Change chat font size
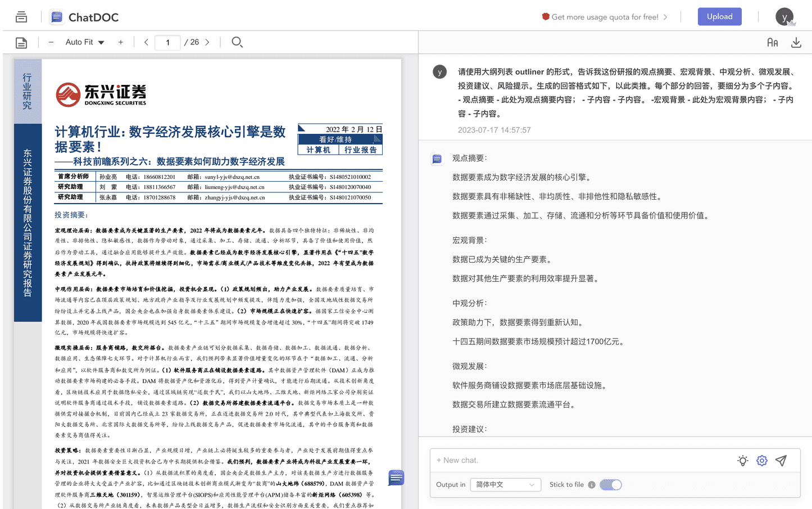Screen dimensions: 812x509 pyautogui.click(x=773, y=43)
